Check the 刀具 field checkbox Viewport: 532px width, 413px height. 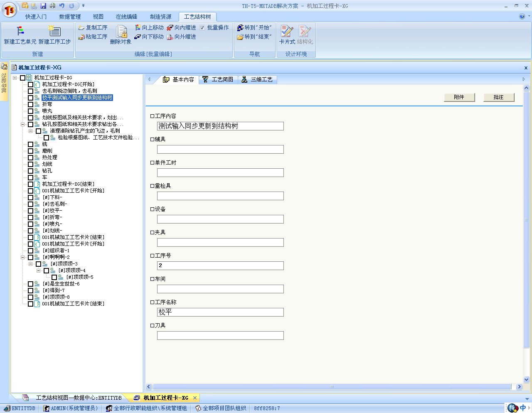pyautogui.click(x=152, y=326)
